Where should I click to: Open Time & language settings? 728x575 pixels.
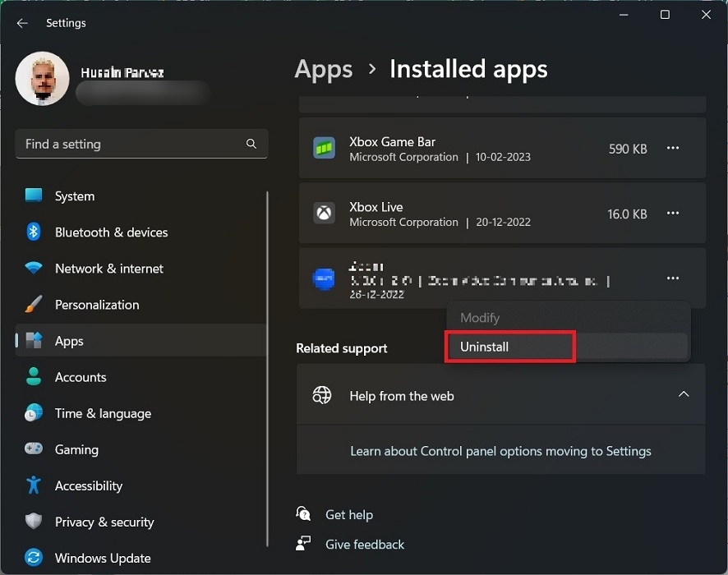(103, 413)
